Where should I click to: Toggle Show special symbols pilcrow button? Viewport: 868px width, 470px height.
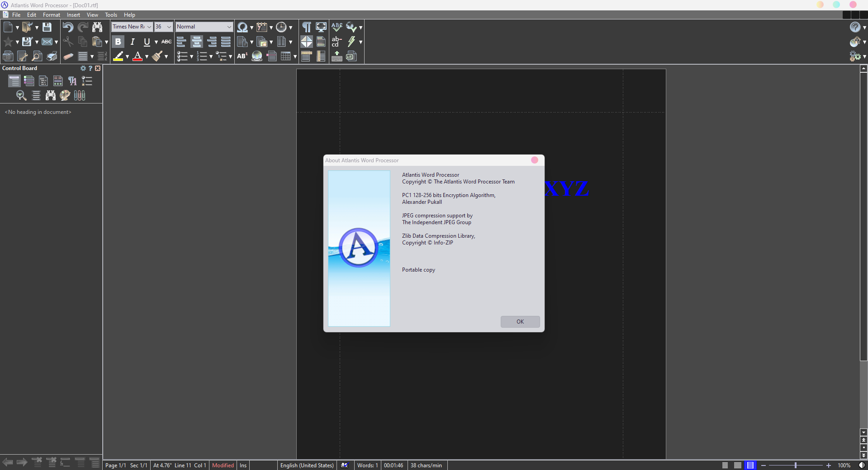coord(307,27)
